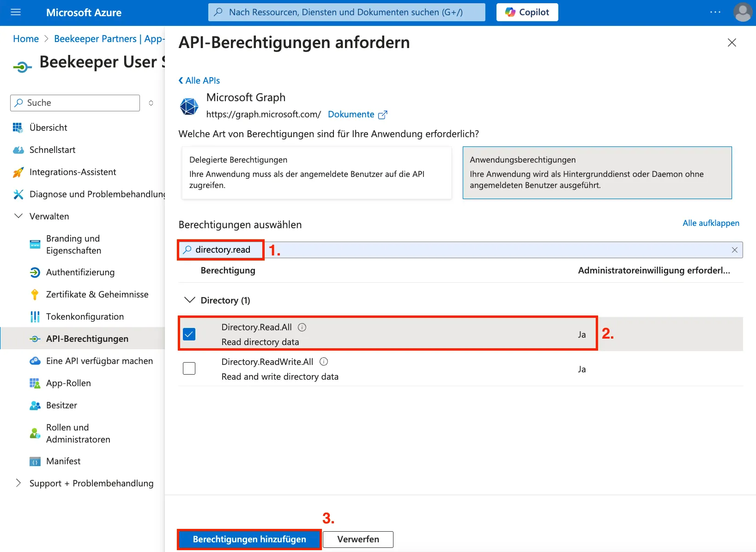This screenshot has width=756, height=552.
Task: Go to Home breadcrumb
Action: (x=26, y=39)
